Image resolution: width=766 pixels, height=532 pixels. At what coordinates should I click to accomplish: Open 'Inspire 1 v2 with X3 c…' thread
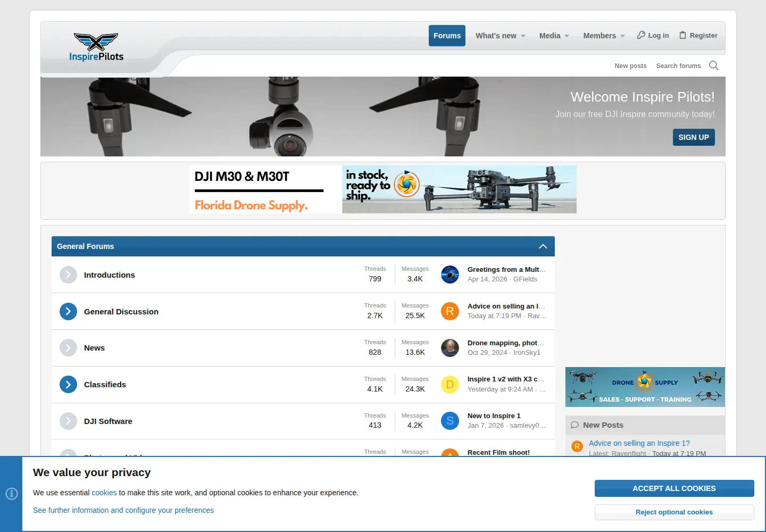click(x=506, y=379)
